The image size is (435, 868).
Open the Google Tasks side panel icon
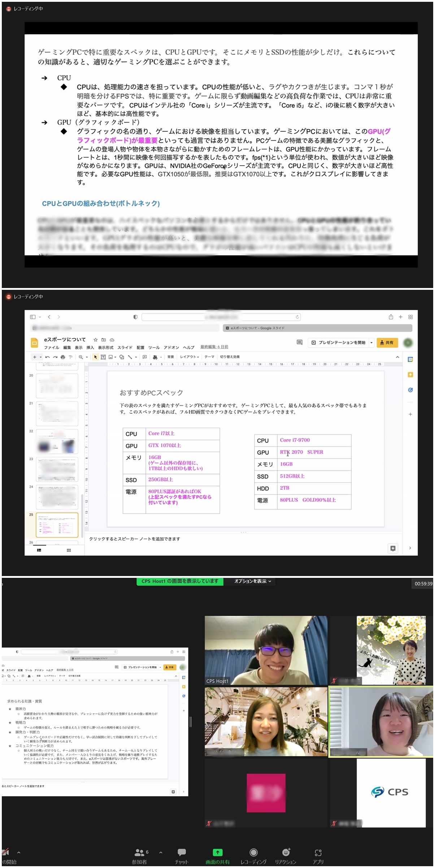coord(410,390)
